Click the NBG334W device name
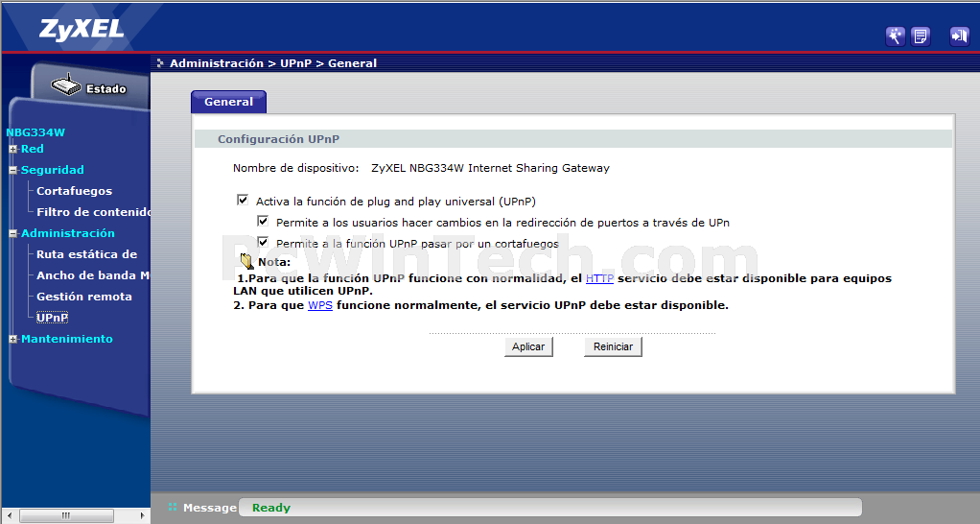The image size is (980, 524). (x=35, y=132)
